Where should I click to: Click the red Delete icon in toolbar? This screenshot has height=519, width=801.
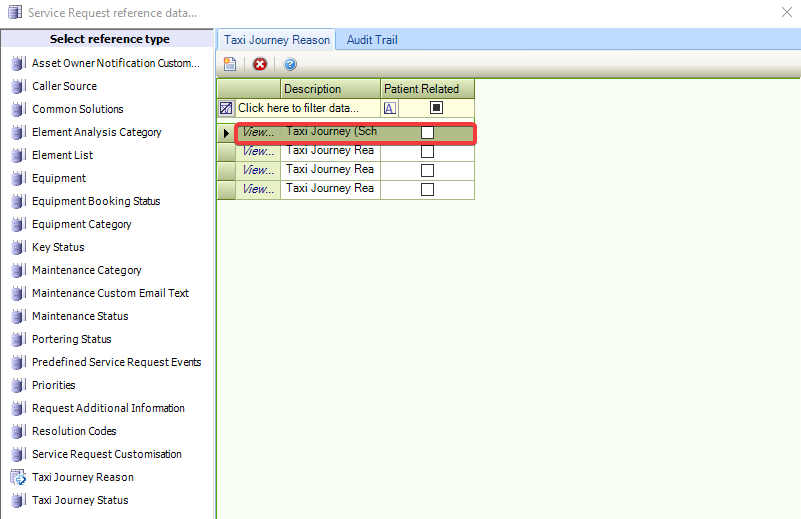[260, 64]
